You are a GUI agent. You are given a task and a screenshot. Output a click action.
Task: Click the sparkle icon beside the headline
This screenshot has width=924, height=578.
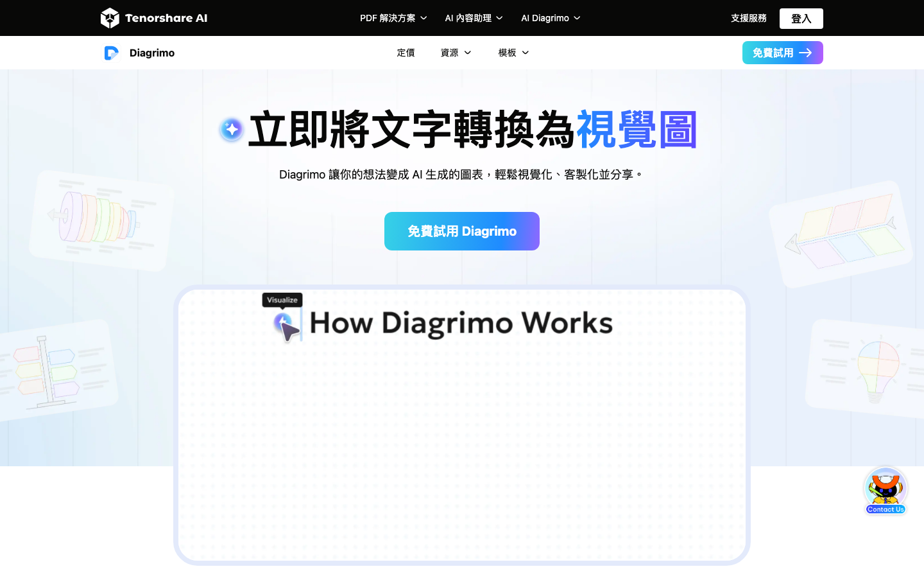[232, 129]
